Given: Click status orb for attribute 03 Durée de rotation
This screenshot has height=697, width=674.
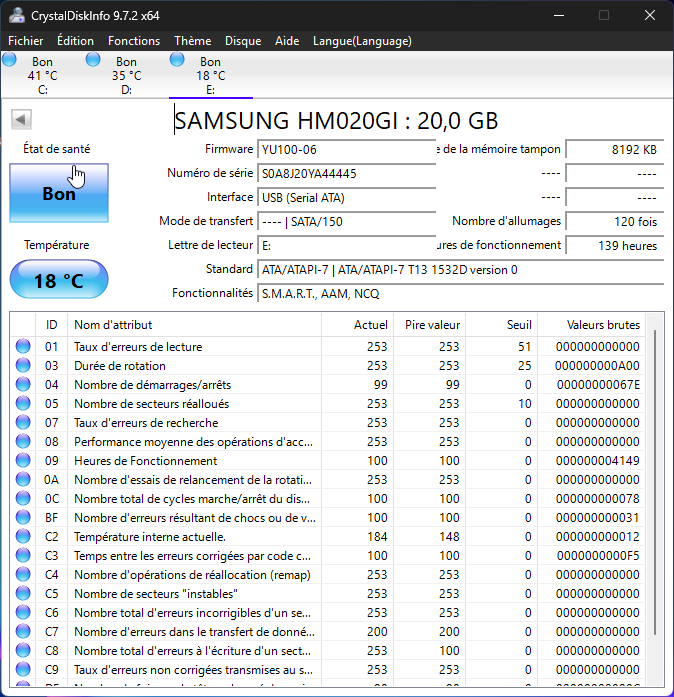Looking at the screenshot, I should (23, 365).
